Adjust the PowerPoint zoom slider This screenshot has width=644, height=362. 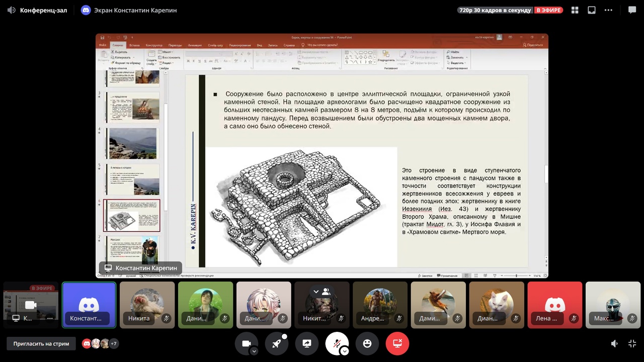point(516,276)
